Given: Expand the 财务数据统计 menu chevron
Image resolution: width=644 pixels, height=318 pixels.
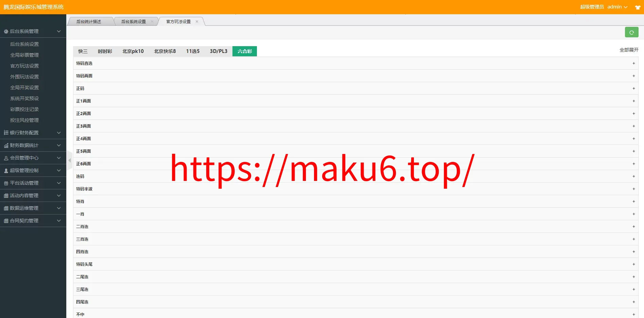Looking at the screenshot, I should coord(59,145).
